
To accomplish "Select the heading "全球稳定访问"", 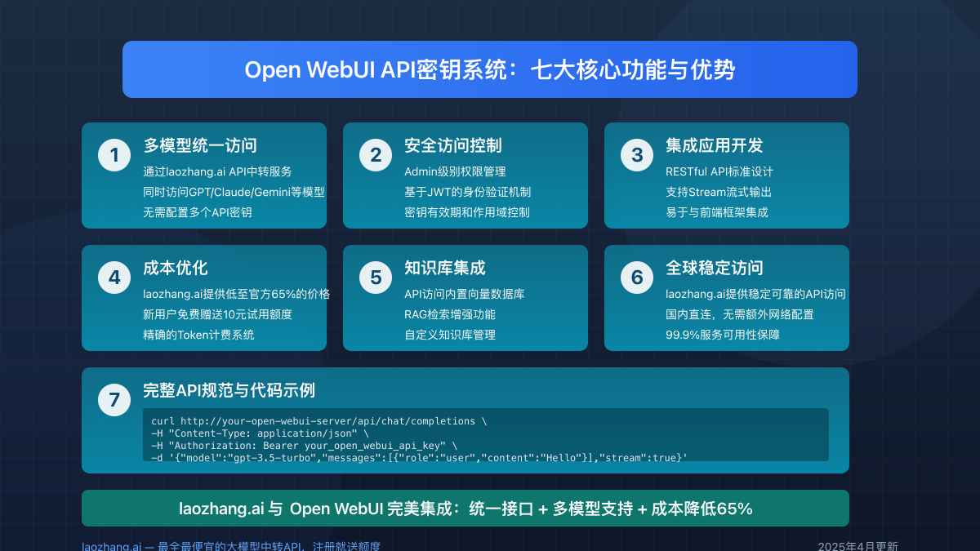I will click(715, 268).
